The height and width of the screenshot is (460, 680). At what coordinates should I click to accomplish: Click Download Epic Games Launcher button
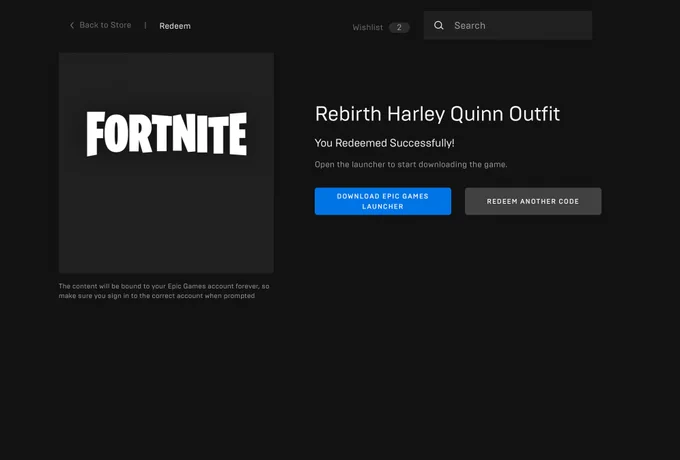coord(383,201)
